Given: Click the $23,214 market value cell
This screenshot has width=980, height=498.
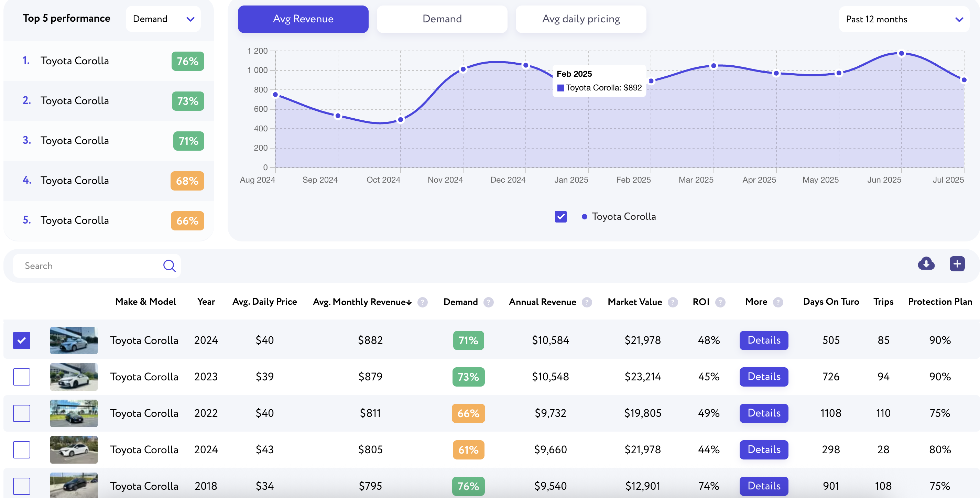Looking at the screenshot, I should (643, 377).
